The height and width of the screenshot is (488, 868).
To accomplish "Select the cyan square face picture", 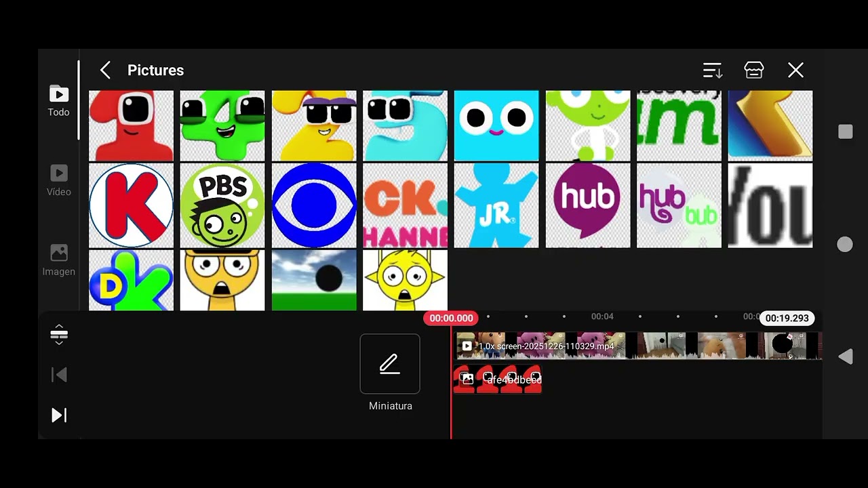I will pyautogui.click(x=496, y=125).
